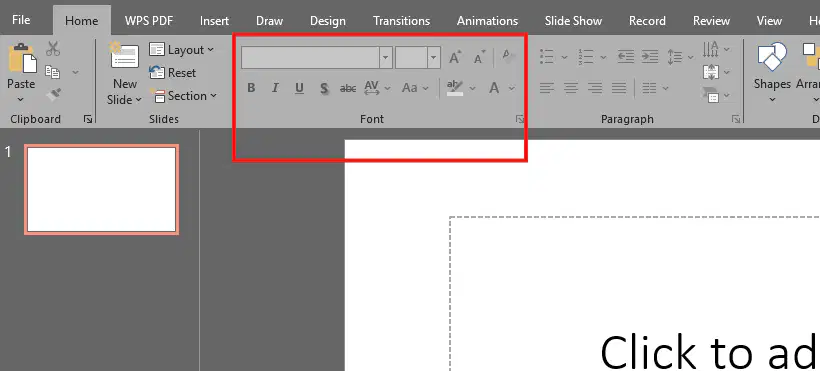
Task: Open the Animations tab
Action: [487, 21]
